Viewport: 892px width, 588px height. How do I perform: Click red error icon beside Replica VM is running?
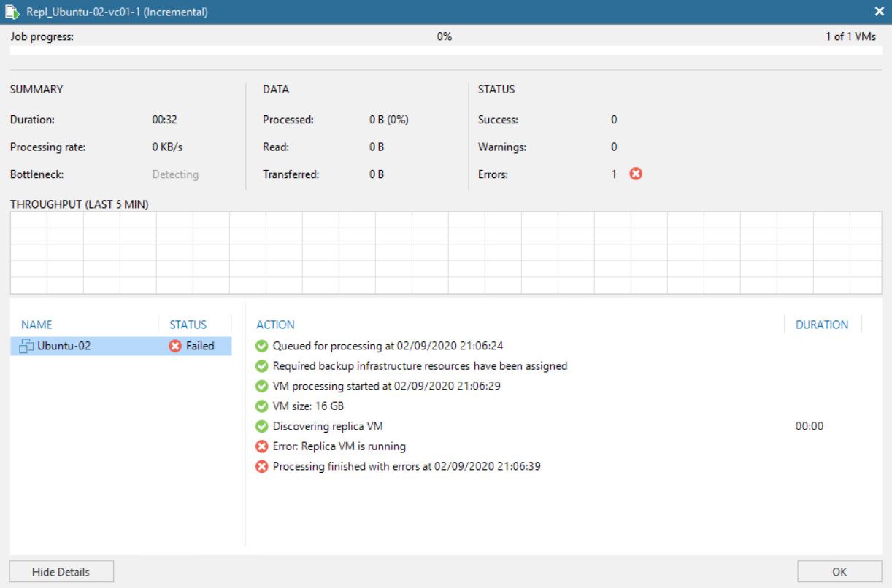(x=262, y=446)
